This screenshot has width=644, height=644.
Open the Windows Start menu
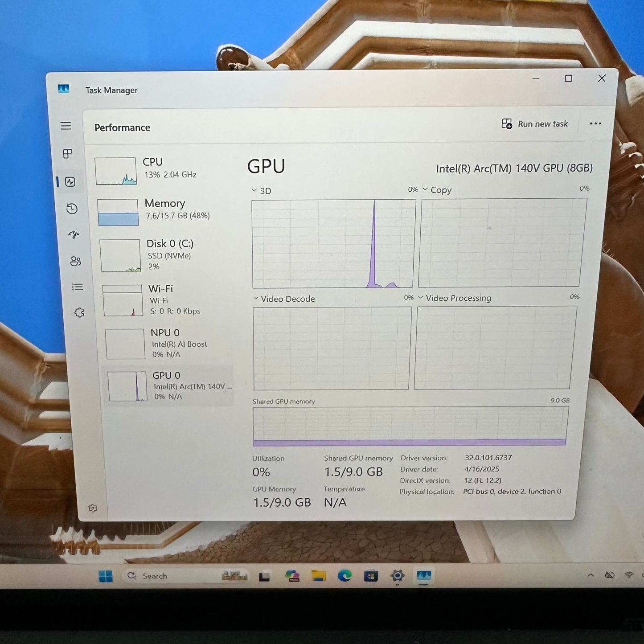click(x=106, y=576)
